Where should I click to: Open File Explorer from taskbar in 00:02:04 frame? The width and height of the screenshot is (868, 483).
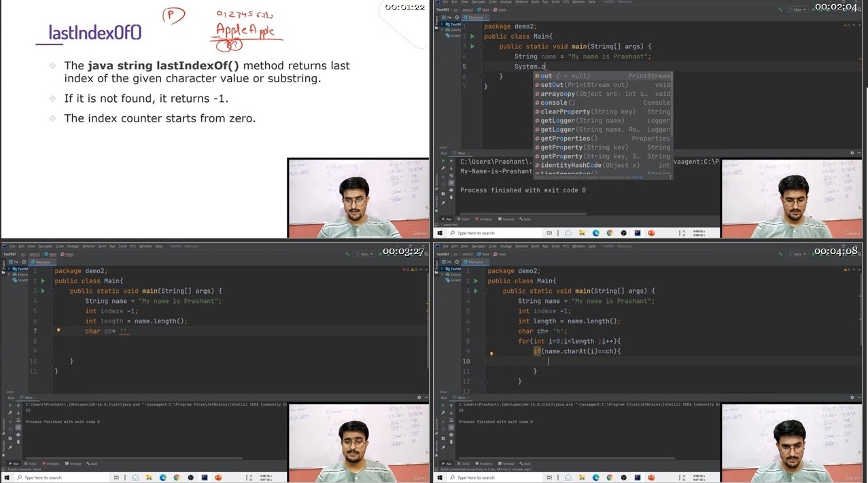point(582,233)
